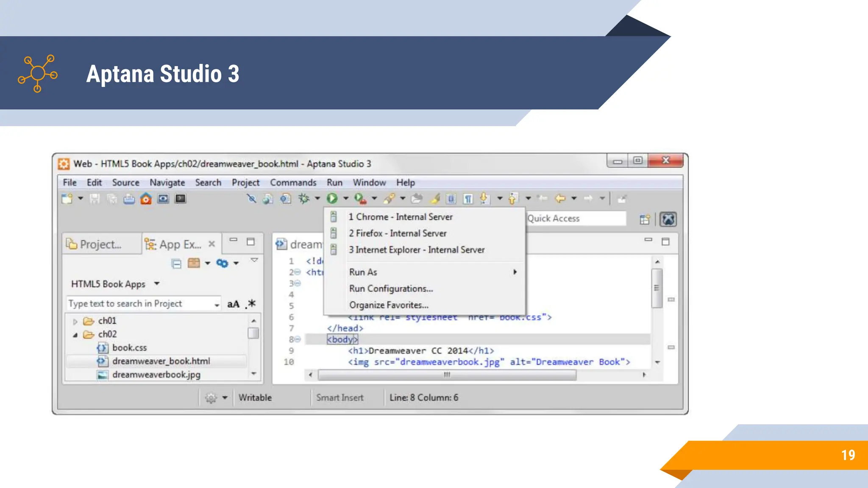
Task: Select 1 Chrome - Internal Server
Action: pyautogui.click(x=400, y=217)
